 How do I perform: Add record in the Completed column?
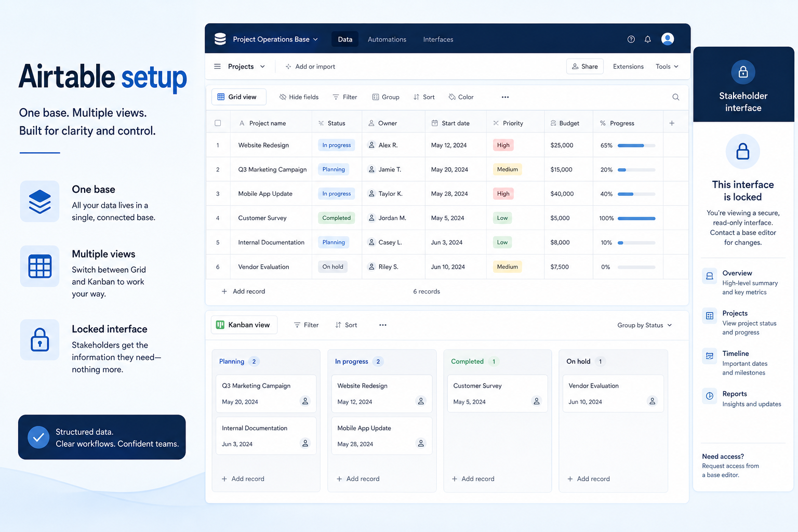click(473, 479)
